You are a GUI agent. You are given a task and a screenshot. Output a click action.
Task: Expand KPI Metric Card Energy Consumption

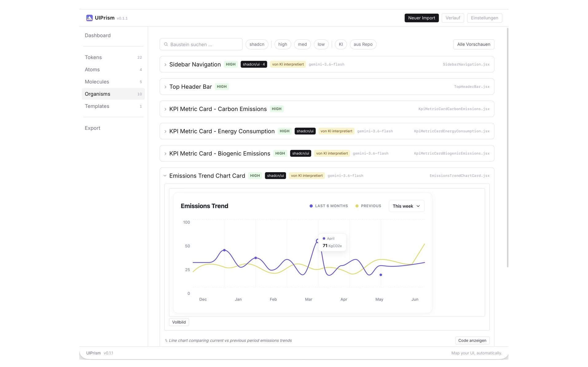[x=165, y=131]
